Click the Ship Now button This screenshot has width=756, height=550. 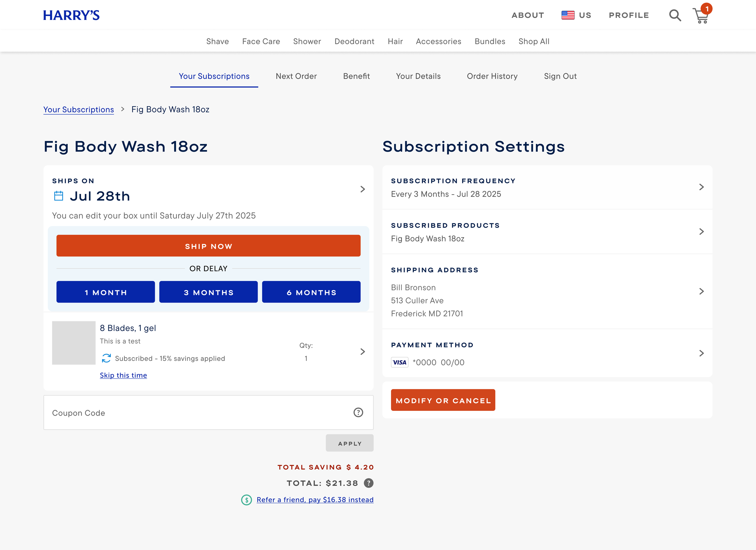[x=208, y=246]
